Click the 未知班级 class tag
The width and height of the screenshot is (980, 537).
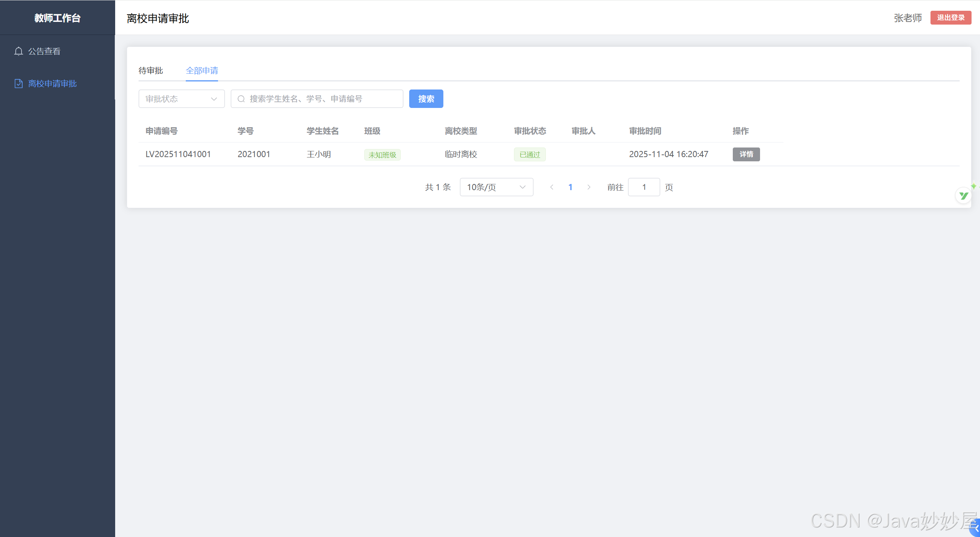click(382, 155)
